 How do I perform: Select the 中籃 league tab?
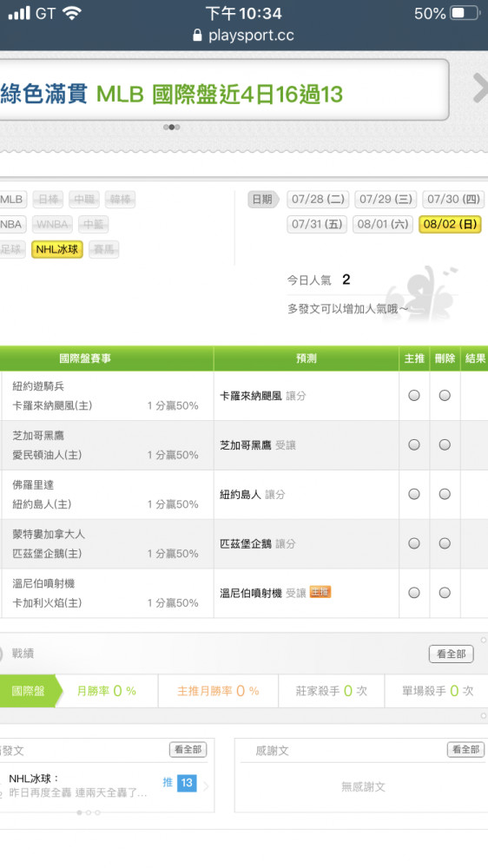click(93, 224)
